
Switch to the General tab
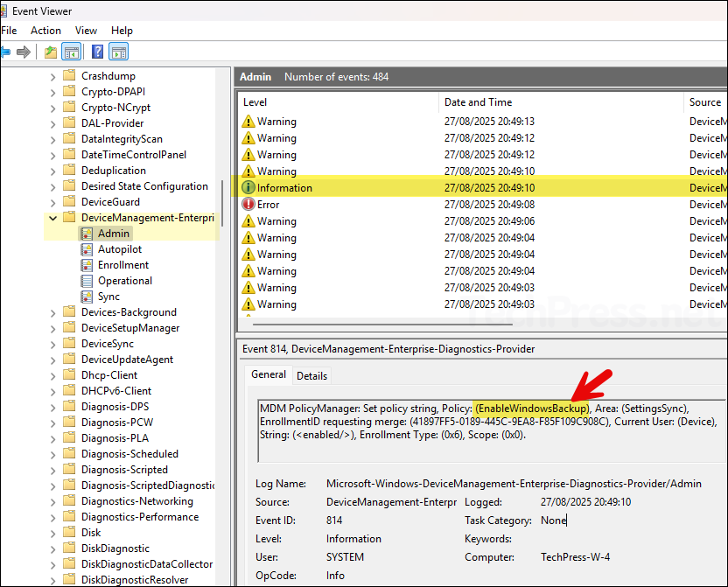269,374
